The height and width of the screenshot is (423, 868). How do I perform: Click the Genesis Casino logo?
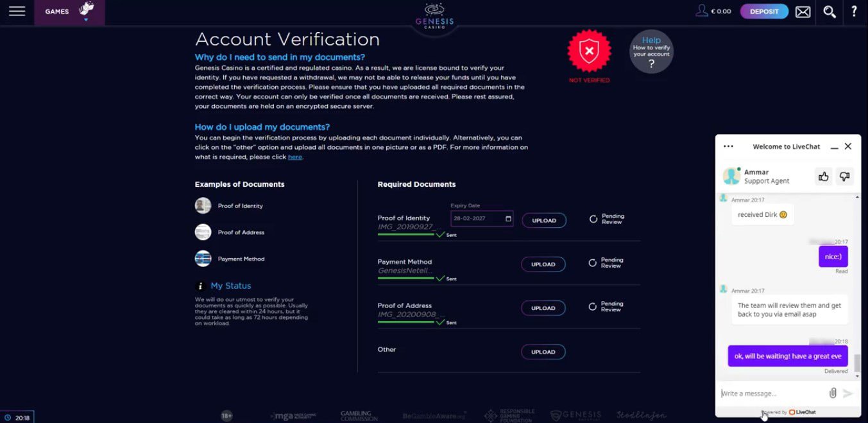coord(434,17)
